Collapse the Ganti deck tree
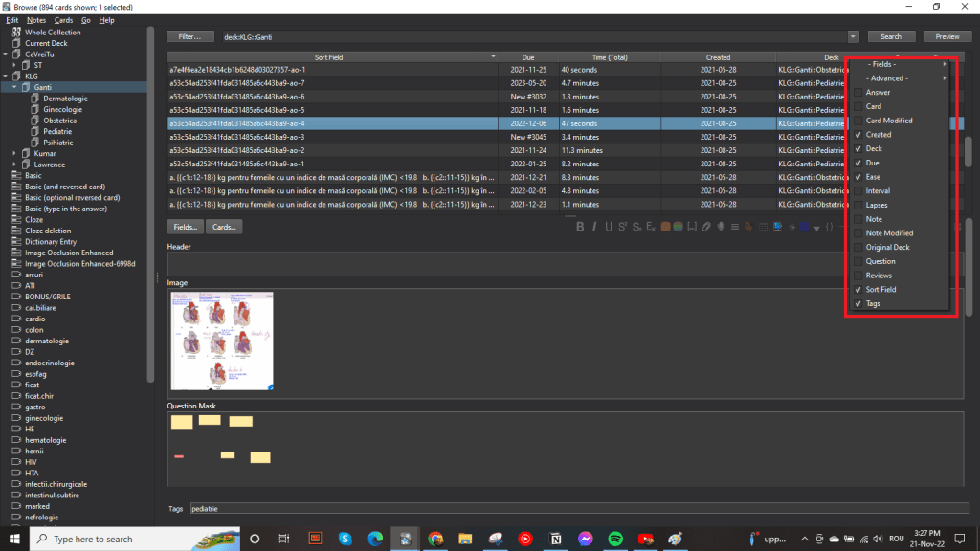 click(x=15, y=87)
